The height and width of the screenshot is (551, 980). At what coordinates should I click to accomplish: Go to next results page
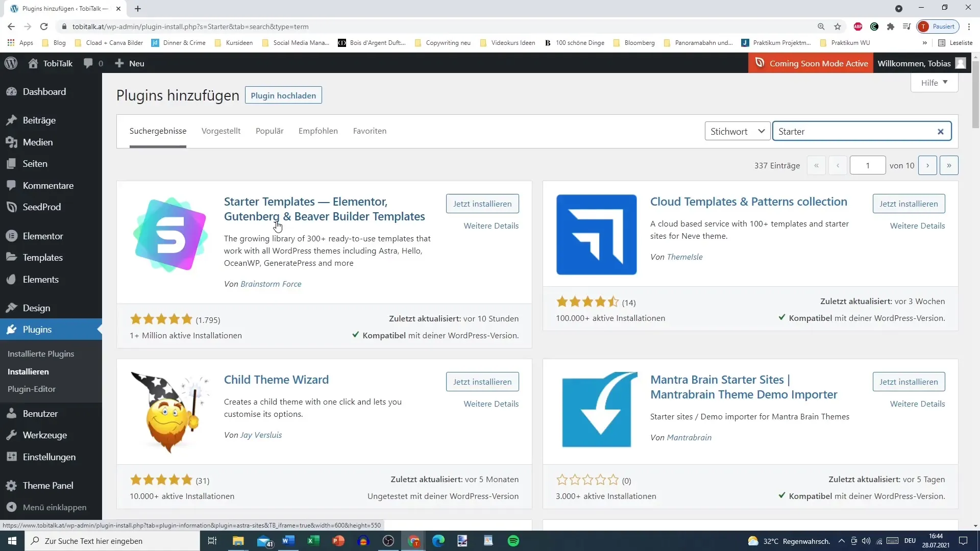(927, 165)
